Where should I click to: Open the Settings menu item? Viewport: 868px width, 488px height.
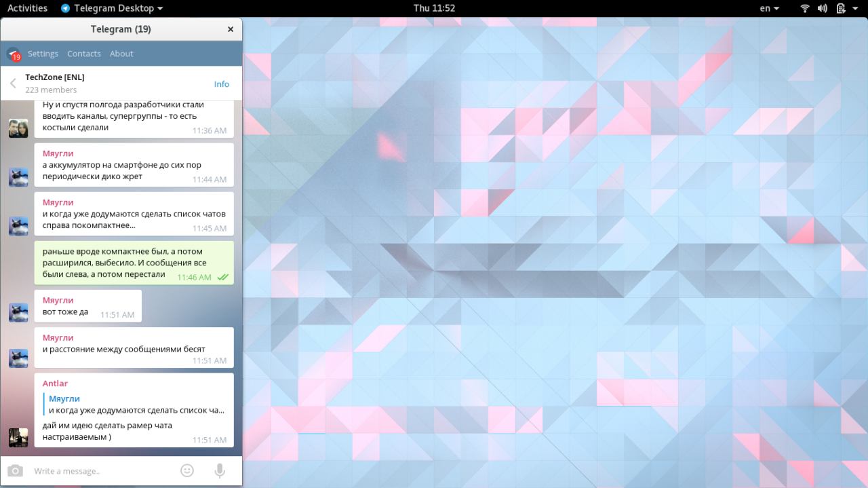click(43, 54)
